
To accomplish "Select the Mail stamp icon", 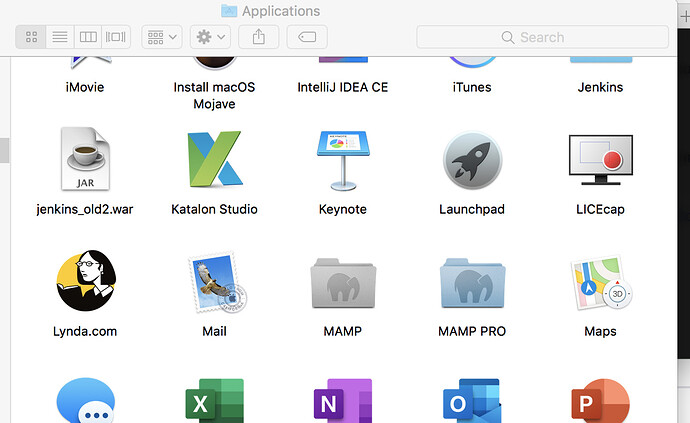I will pos(217,282).
